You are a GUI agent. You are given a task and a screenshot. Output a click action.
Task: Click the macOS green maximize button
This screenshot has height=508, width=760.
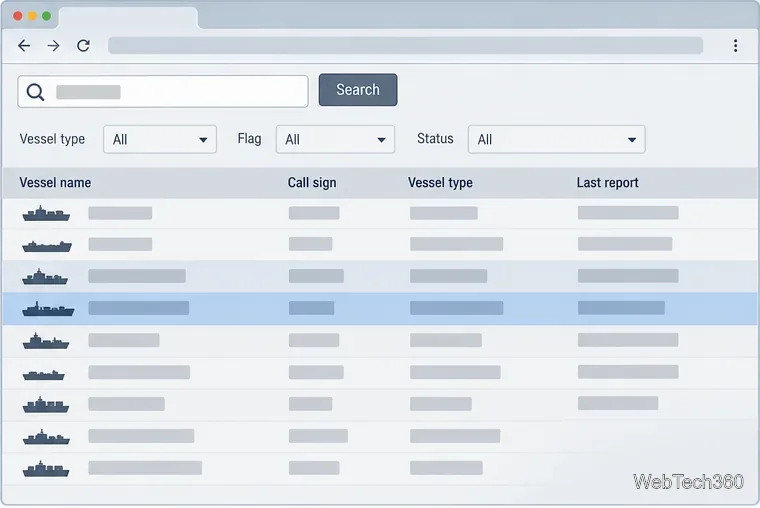47,16
